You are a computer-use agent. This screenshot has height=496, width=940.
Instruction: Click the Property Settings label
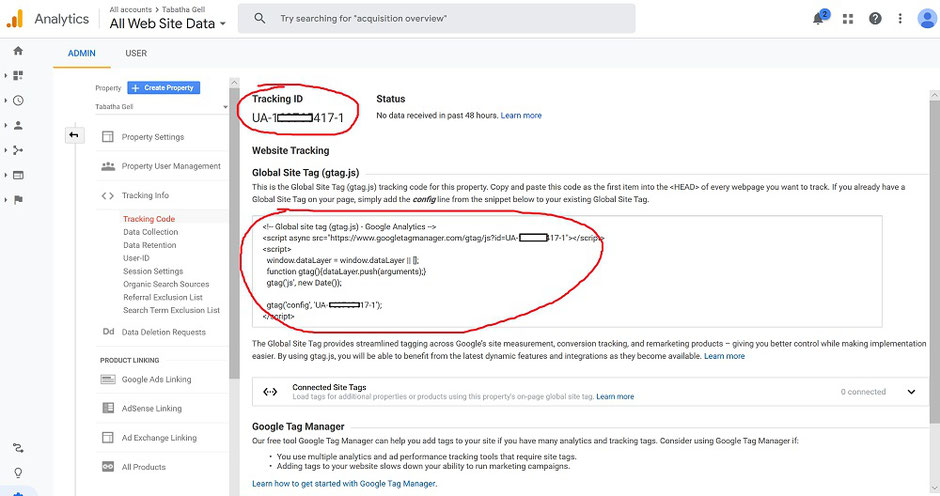pyautogui.click(x=153, y=137)
